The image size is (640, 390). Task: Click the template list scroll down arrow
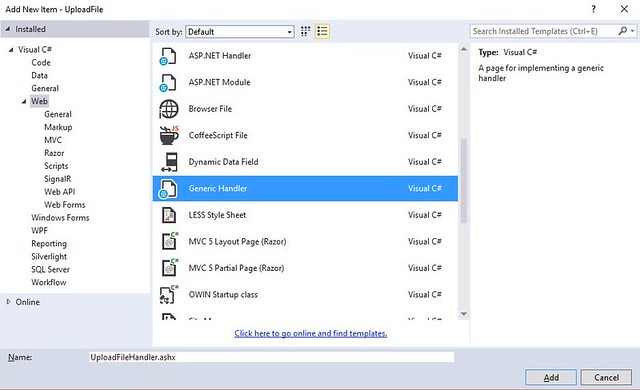[x=464, y=314]
